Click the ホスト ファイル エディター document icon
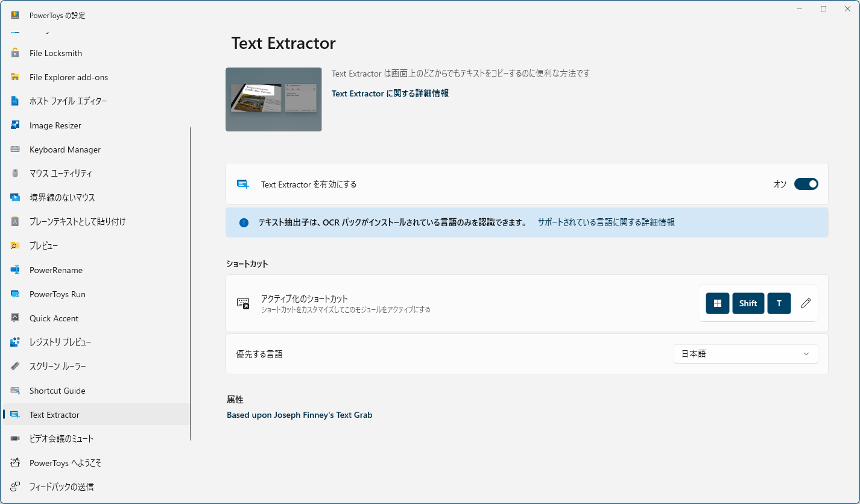The width and height of the screenshot is (860, 504). pos(15,101)
